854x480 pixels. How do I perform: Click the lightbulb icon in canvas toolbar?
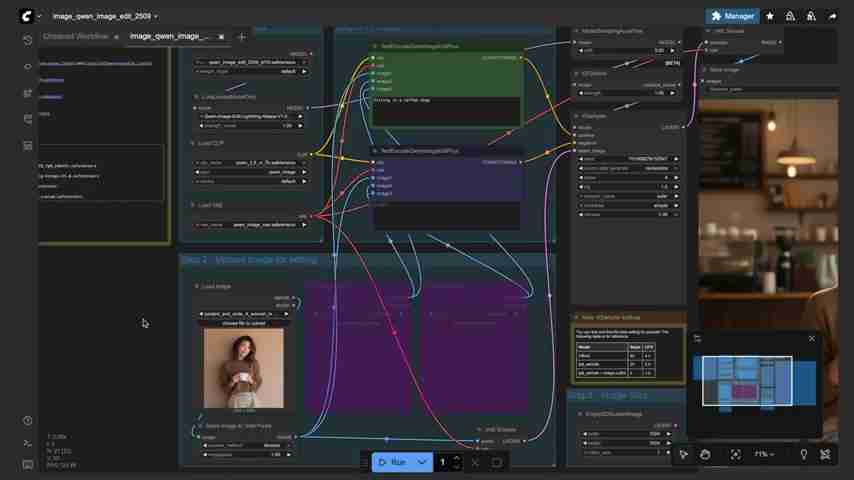(x=803, y=454)
